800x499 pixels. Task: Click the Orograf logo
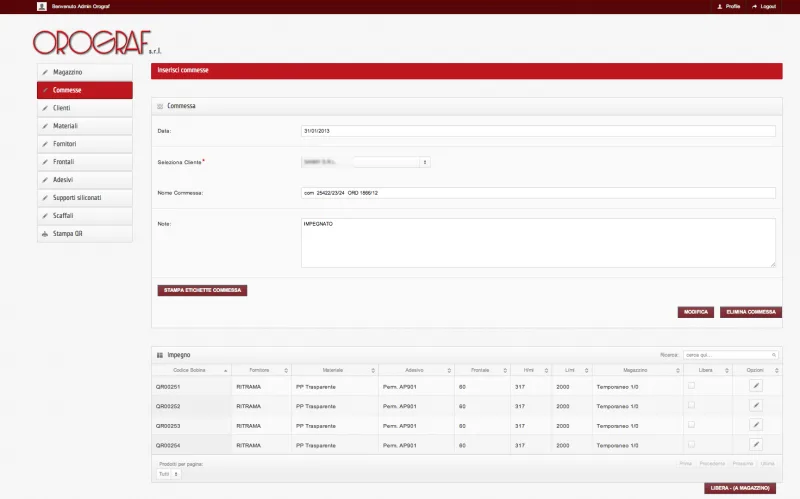97,42
